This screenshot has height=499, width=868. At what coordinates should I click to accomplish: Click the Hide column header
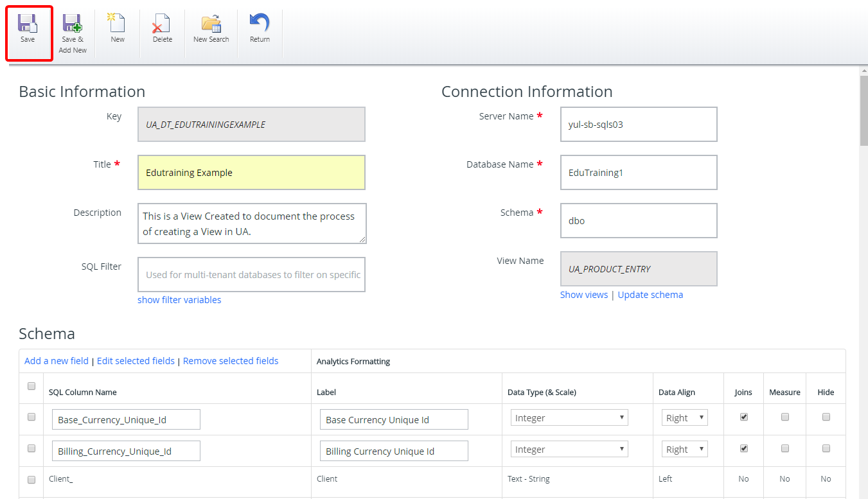[826, 392]
